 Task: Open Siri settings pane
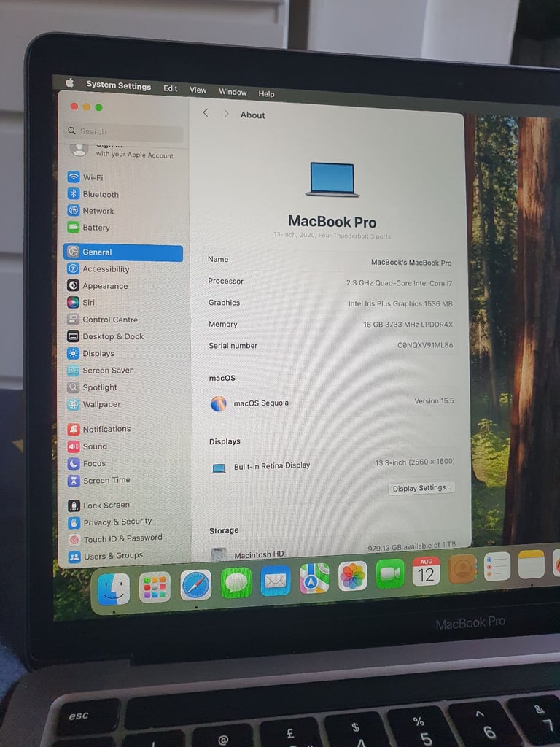(x=81, y=302)
